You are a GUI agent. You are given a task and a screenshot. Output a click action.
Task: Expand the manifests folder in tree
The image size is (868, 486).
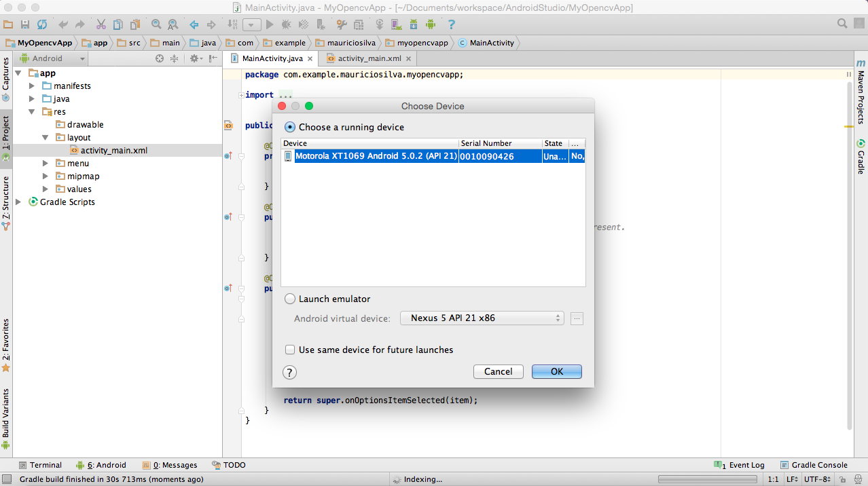[x=32, y=86]
